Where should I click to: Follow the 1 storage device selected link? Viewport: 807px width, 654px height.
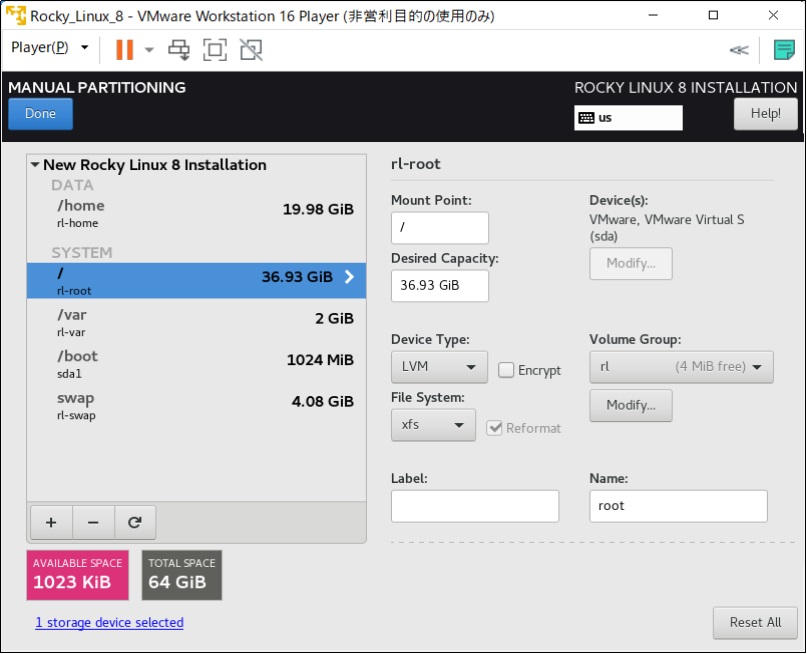pos(109,622)
